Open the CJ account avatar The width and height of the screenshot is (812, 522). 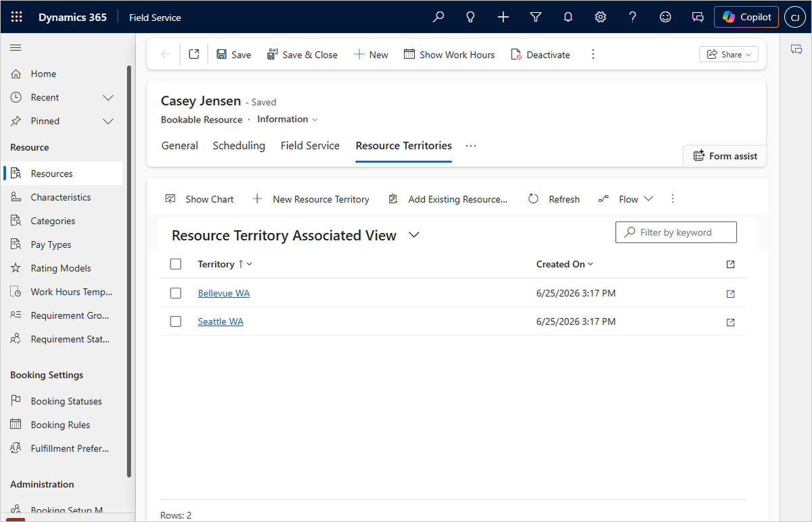point(794,17)
